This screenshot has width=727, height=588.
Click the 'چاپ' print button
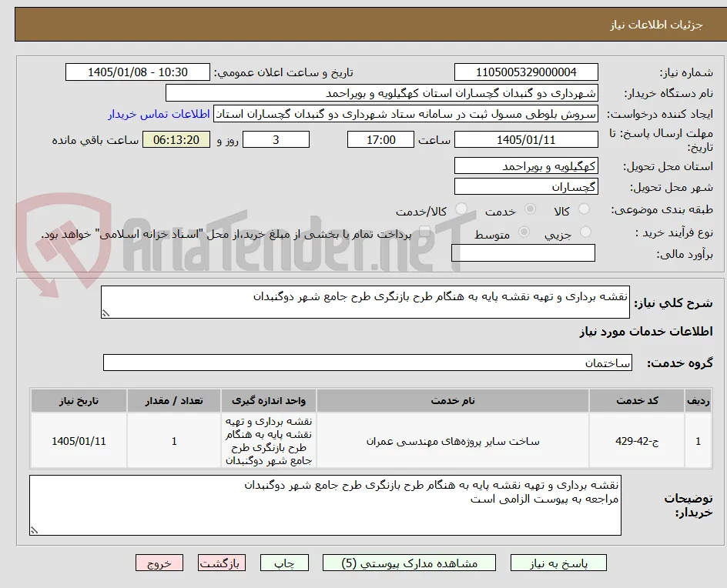tap(284, 563)
